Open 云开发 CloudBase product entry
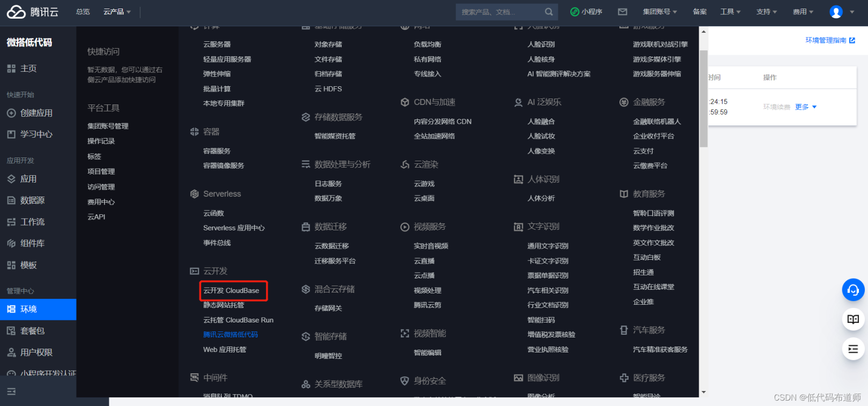Viewport: 868px width, 406px height. (x=231, y=291)
